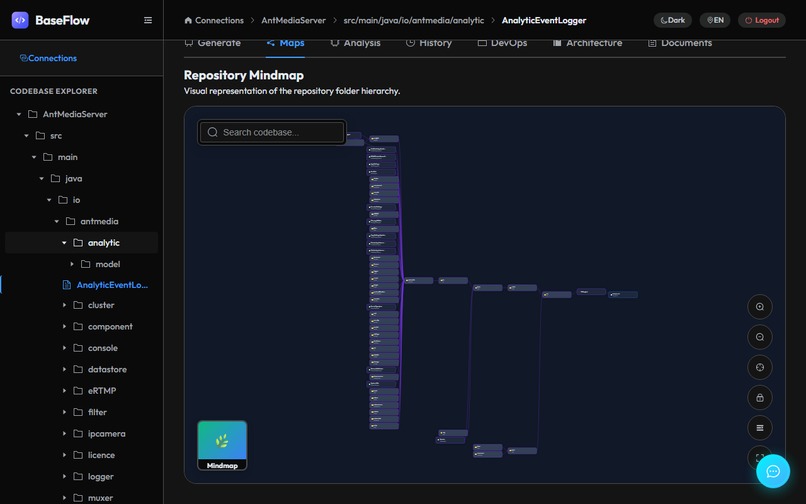Viewport: 806px width, 504px height.
Task: Click the src folder icon
Action: 40,136
